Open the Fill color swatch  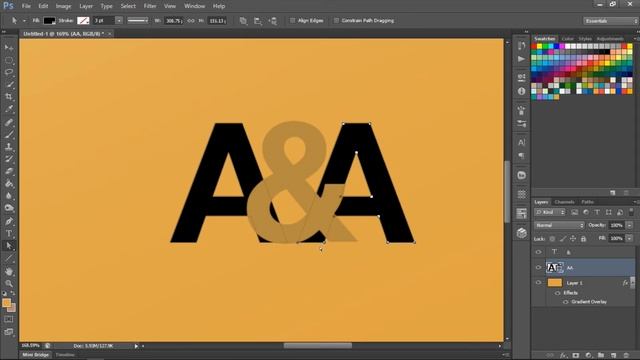coord(49,20)
